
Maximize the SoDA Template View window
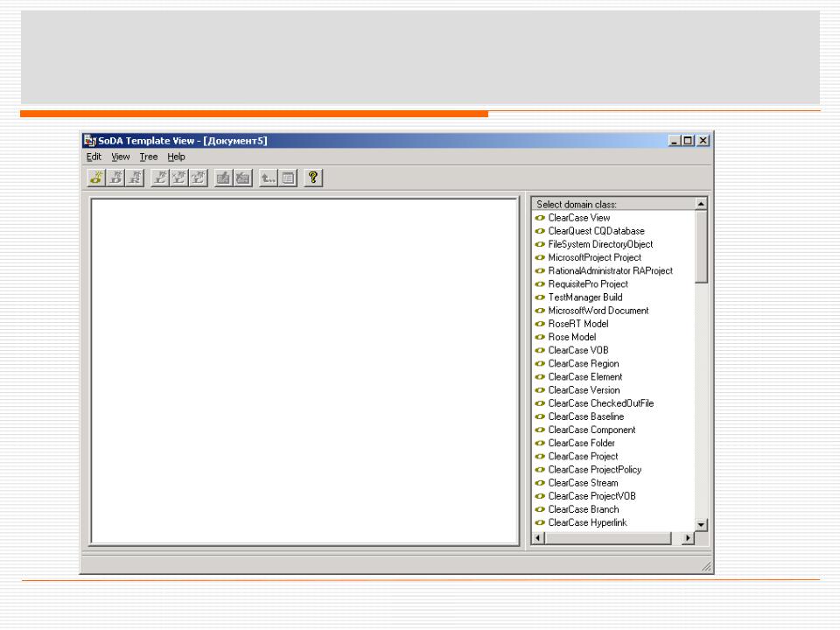click(688, 141)
